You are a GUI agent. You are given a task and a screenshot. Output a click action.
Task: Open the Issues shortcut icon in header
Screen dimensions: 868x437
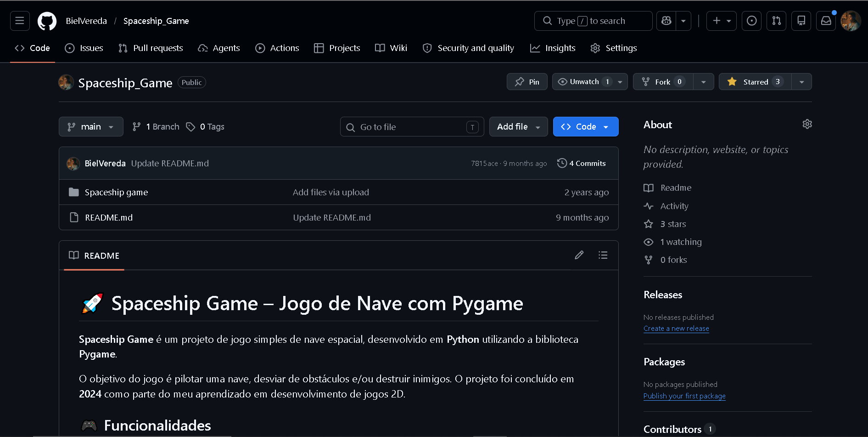751,21
